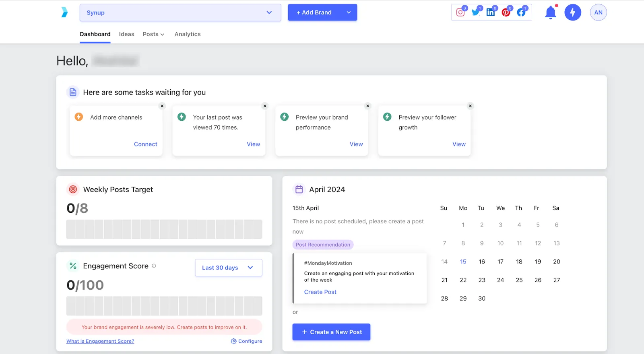Expand the Synup brand selector
The image size is (644, 354).
click(x=180, y=12)
